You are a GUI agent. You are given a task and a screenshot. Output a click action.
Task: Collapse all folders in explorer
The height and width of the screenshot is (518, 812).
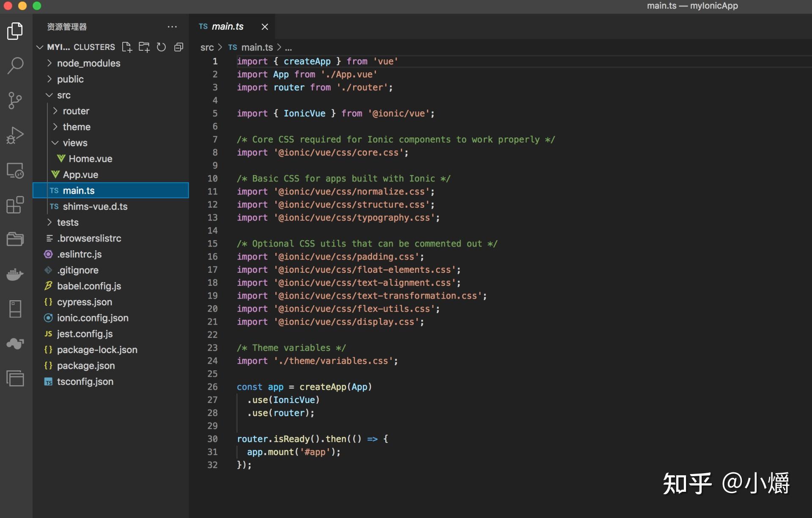click(178, 47)
